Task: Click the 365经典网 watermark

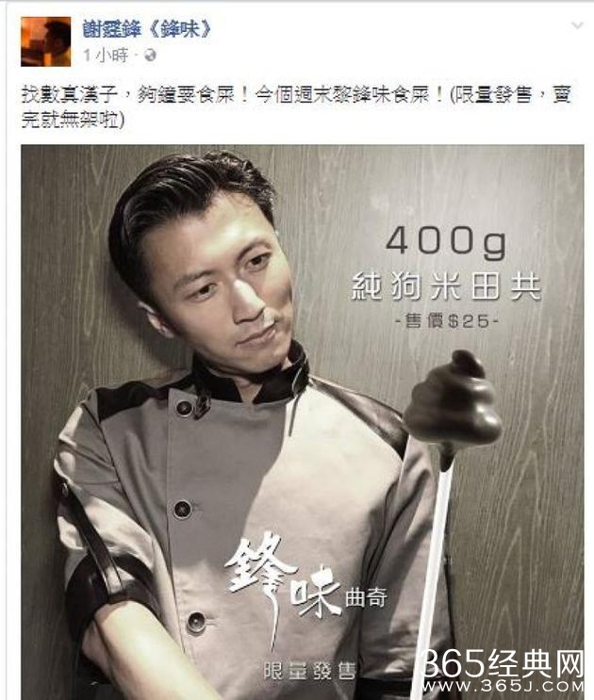Action: tap(502, 664)
